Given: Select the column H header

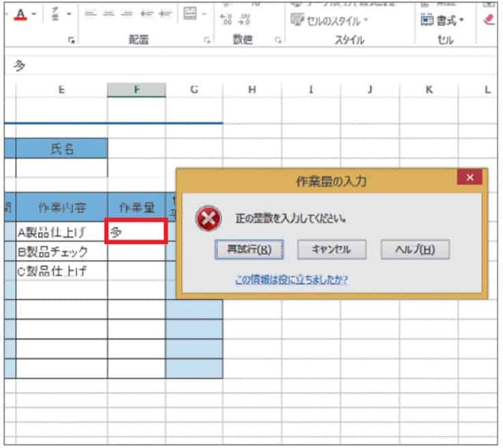Looking at the screenshot, I should coord(251,89).
